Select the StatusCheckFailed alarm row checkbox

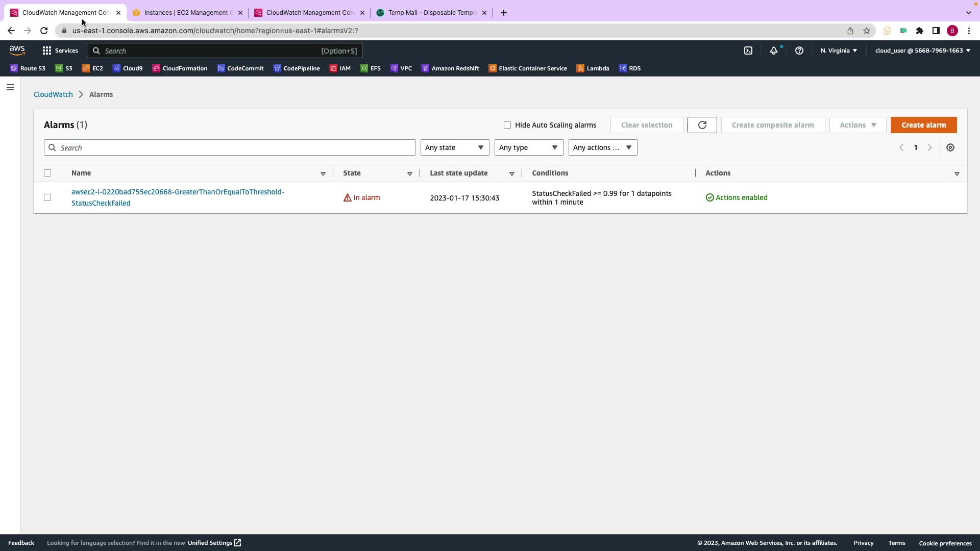tap(47, 197)
